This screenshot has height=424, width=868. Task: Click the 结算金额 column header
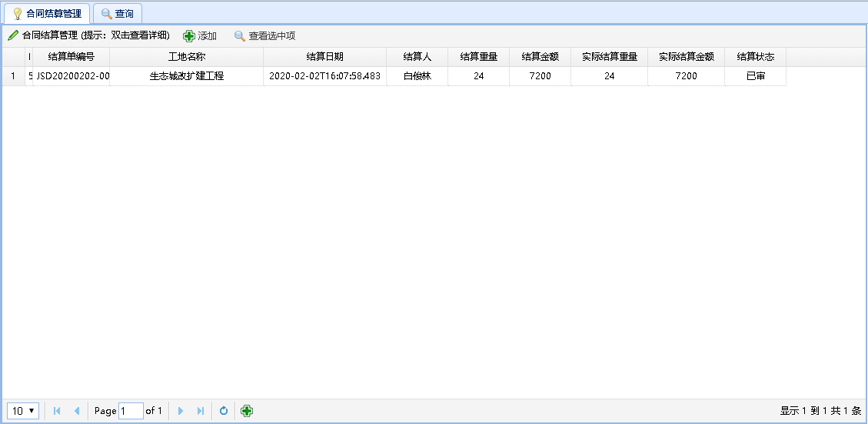(540, 56)
